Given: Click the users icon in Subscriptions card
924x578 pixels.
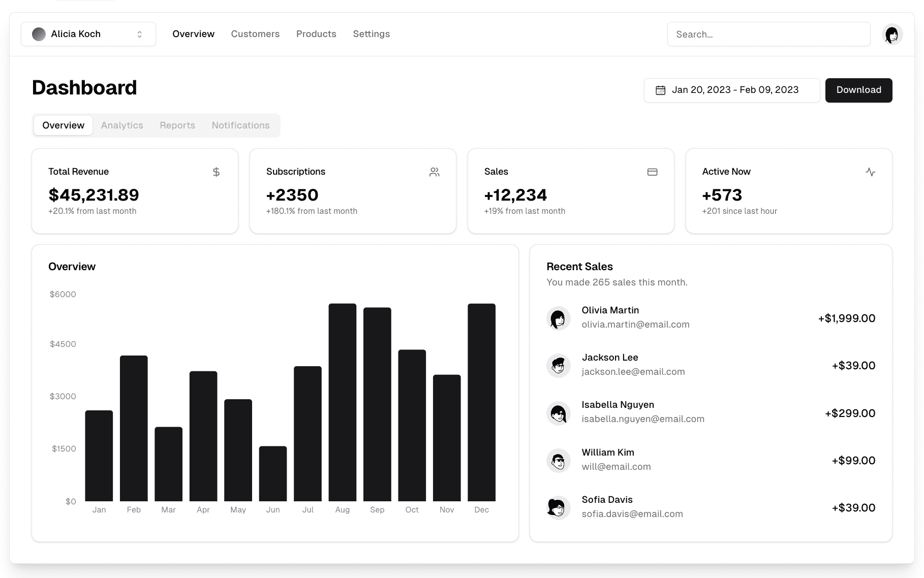Looking at the screenshot, I should coord(434,172).
